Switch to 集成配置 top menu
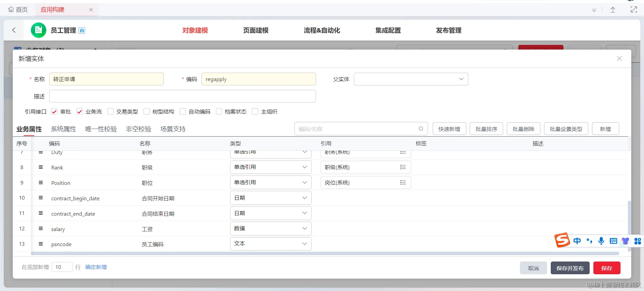The width and height of the screenshot is (644, 291). pos(388,30)
